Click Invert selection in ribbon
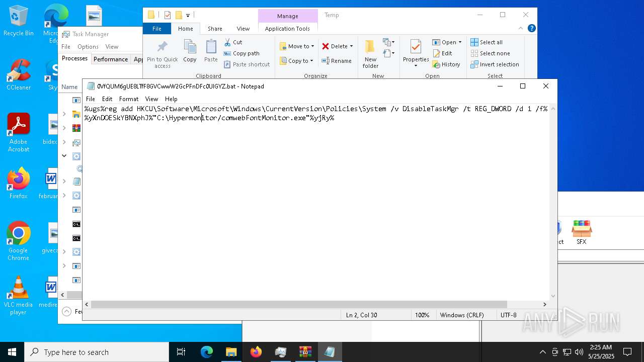Screen dimensions: 644x362 coord(495,64)
